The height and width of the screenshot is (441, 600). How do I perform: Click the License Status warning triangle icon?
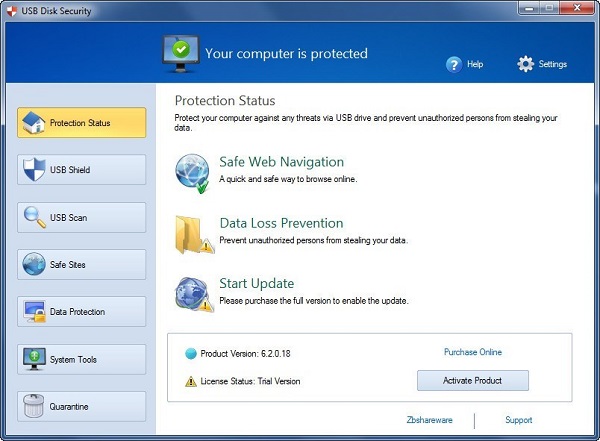click(x=191, y=381)
